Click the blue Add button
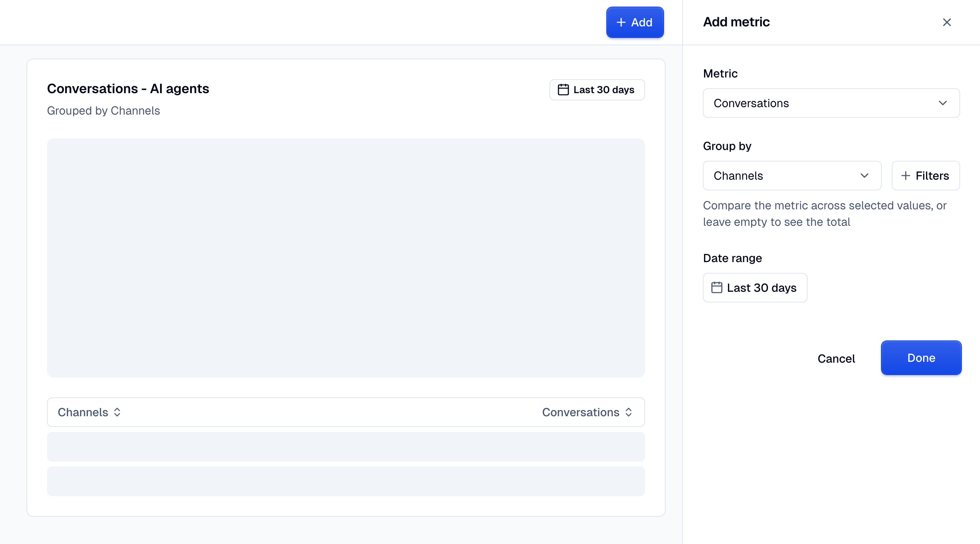 (635, 22)
